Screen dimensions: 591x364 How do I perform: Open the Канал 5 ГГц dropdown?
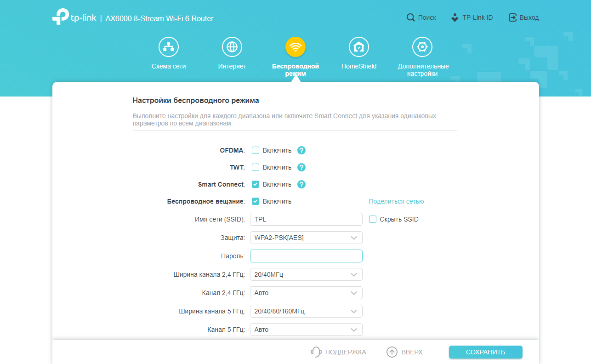(x=306, y=330)
